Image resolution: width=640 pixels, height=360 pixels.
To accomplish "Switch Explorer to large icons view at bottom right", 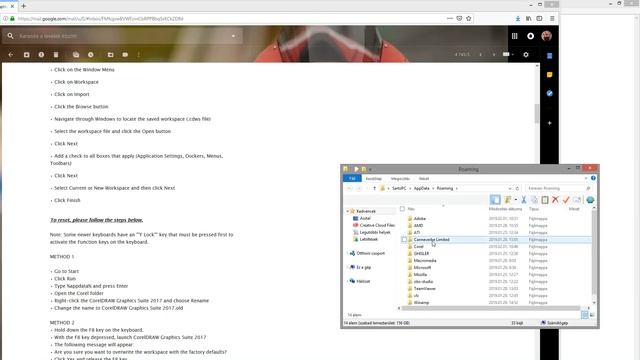I will pos(592,315).
